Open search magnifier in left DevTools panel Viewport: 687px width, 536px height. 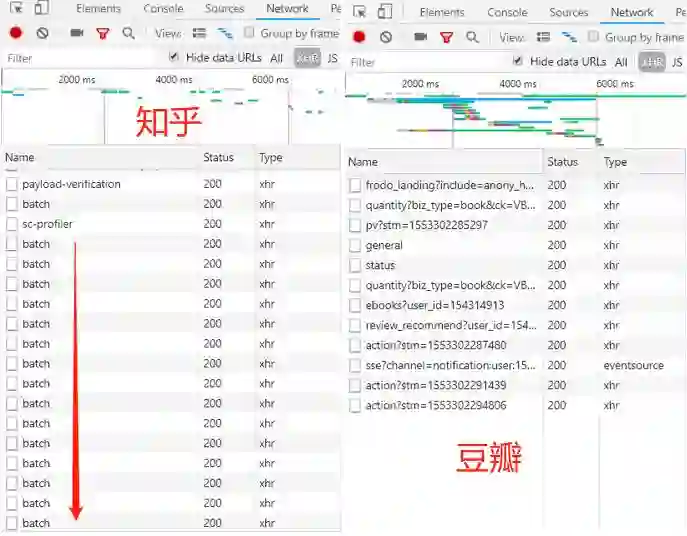[x=128, y=33]
